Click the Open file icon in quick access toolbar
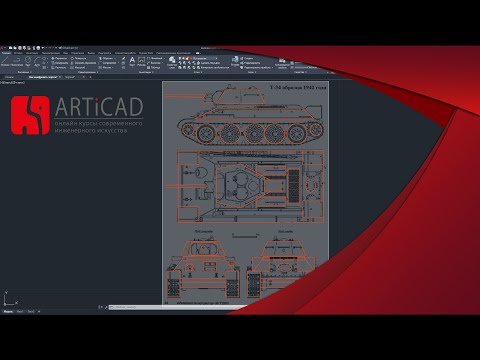Image resolution: width=480 pixels, height=360 pixels. pyautogui.click(x=15, y=48)
